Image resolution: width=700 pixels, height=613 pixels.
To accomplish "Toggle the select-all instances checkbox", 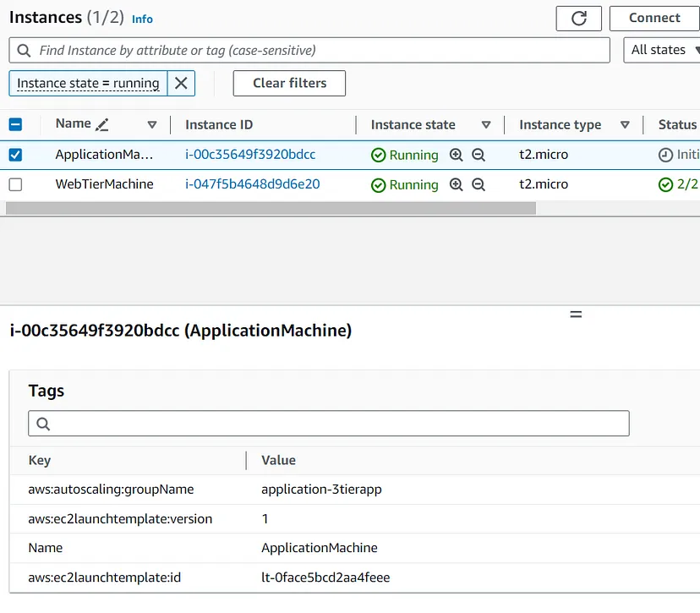I will coord(15,124).
